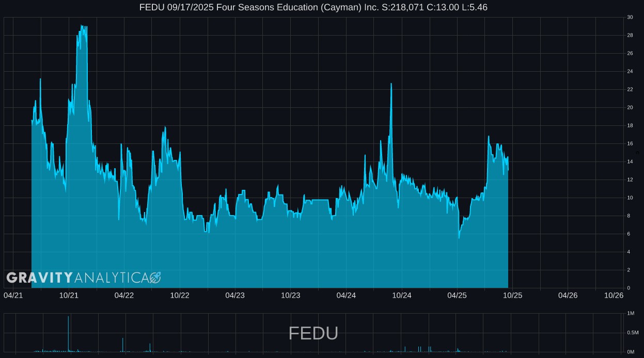Click the volume axis label '0.5M'
Screen dimensions: 644x358
pos(633,333)
